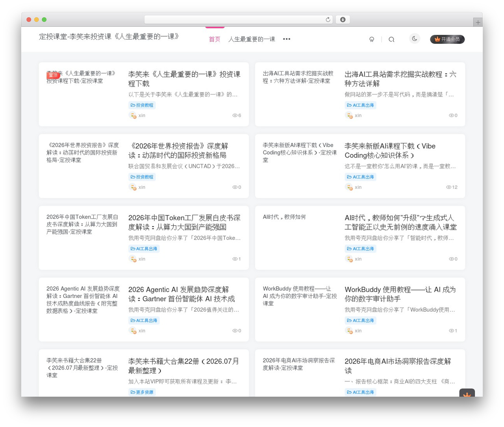Screen dimensions: 504x427
Task: Click the browser reload icon
Action: [328, 20]
